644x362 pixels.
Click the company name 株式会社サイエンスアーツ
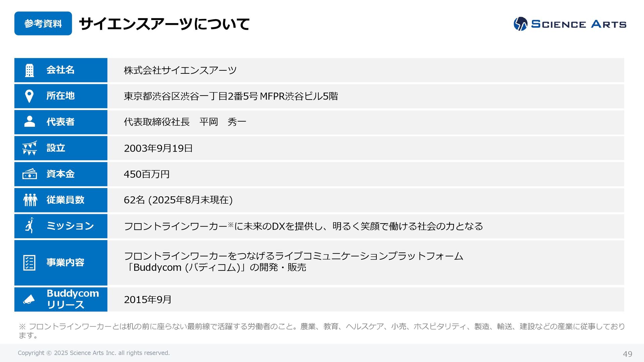180,70
